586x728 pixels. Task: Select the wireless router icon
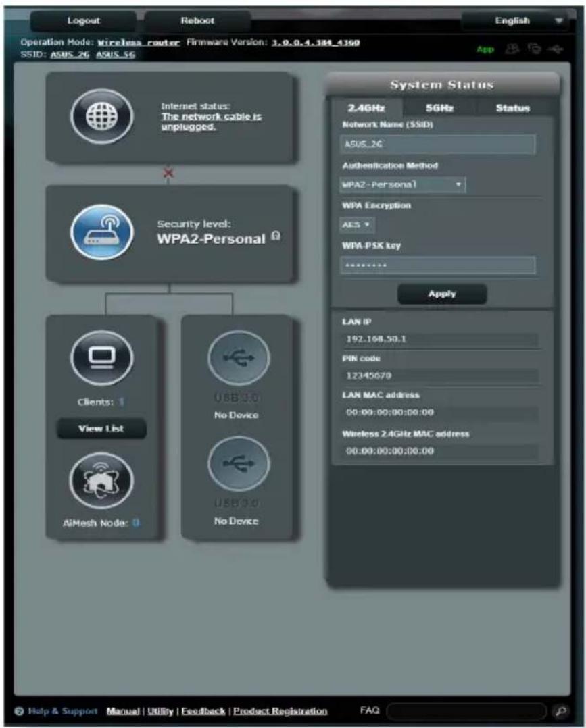tap(102, 232)
